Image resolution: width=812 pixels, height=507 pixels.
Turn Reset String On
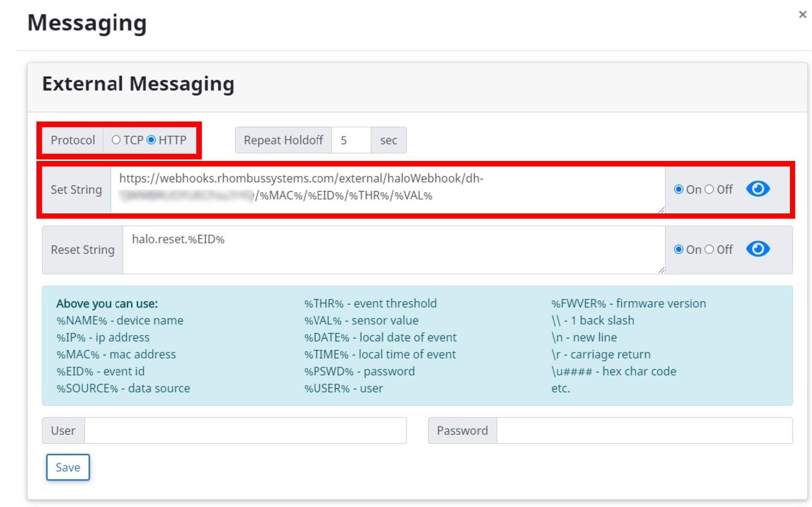point(678,249)
